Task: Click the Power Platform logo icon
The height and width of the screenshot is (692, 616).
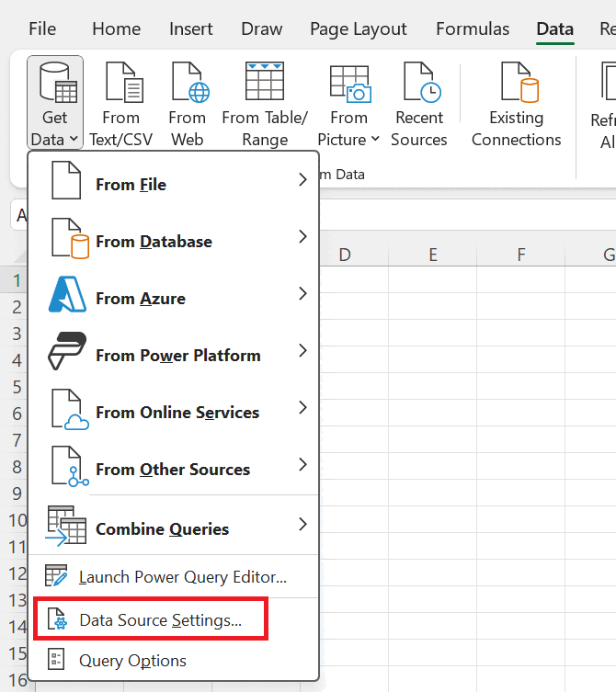Action: 67,351
